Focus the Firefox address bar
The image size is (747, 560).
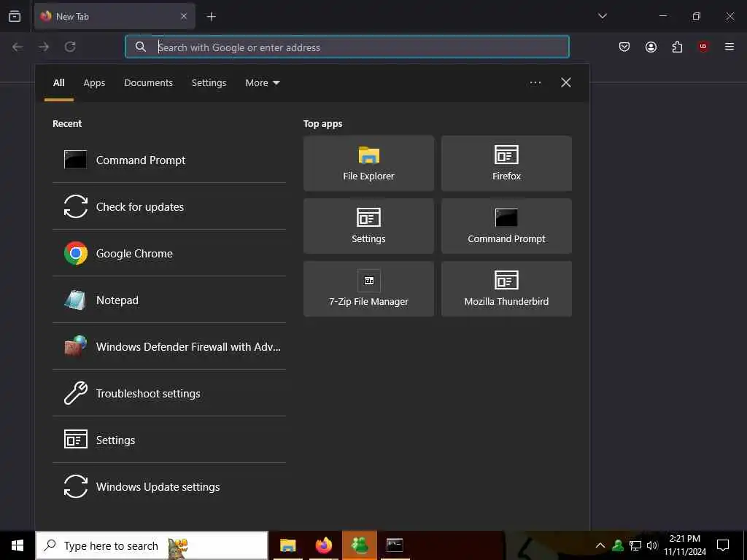pyautogui.click(x=347, y=47)
